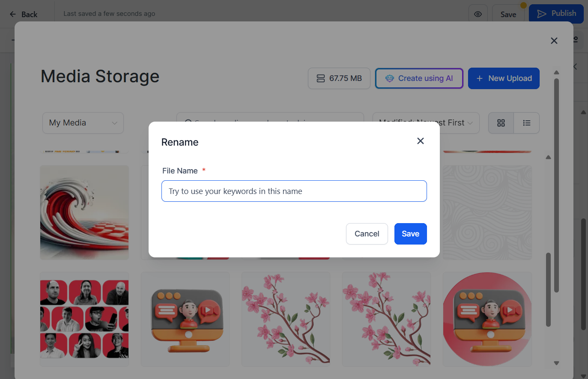Publish the page

(x=556, y=14)
